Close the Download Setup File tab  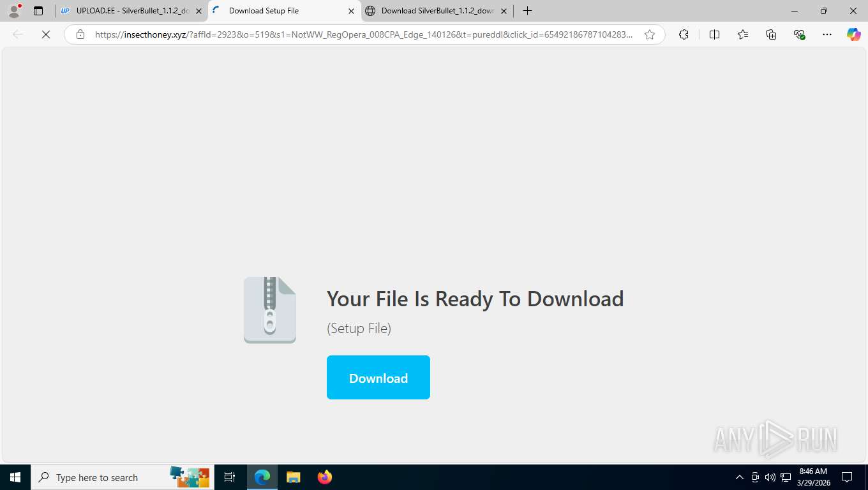point(351,11)
